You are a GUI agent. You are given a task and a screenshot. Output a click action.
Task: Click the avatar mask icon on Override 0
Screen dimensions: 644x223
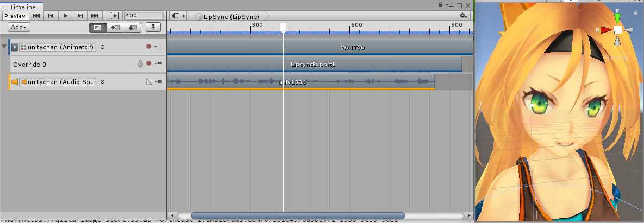(x=140, y=64)
